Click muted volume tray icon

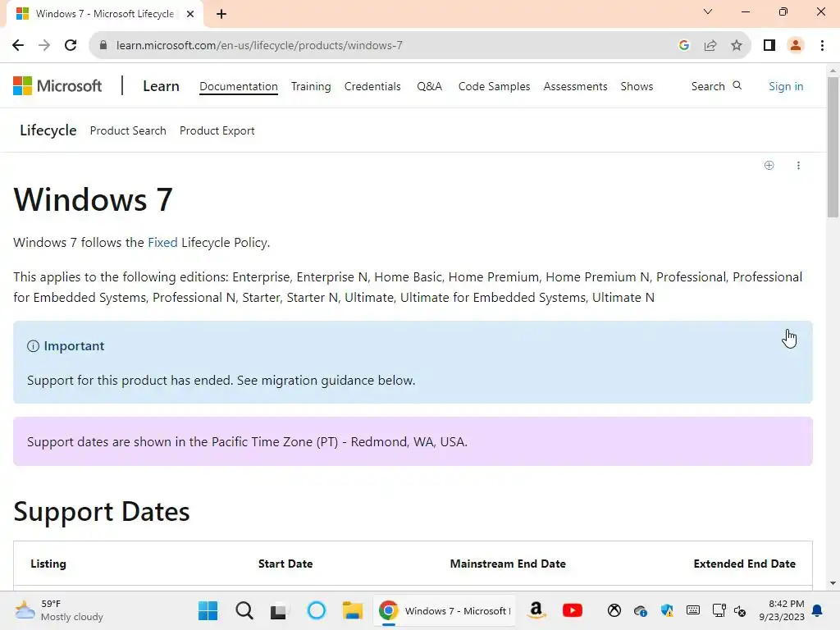point(740,610)
